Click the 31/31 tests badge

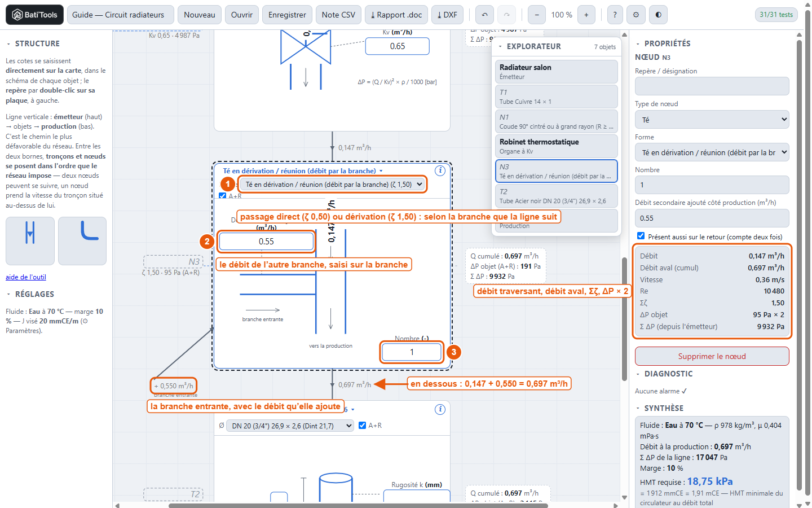click(776, 15)
